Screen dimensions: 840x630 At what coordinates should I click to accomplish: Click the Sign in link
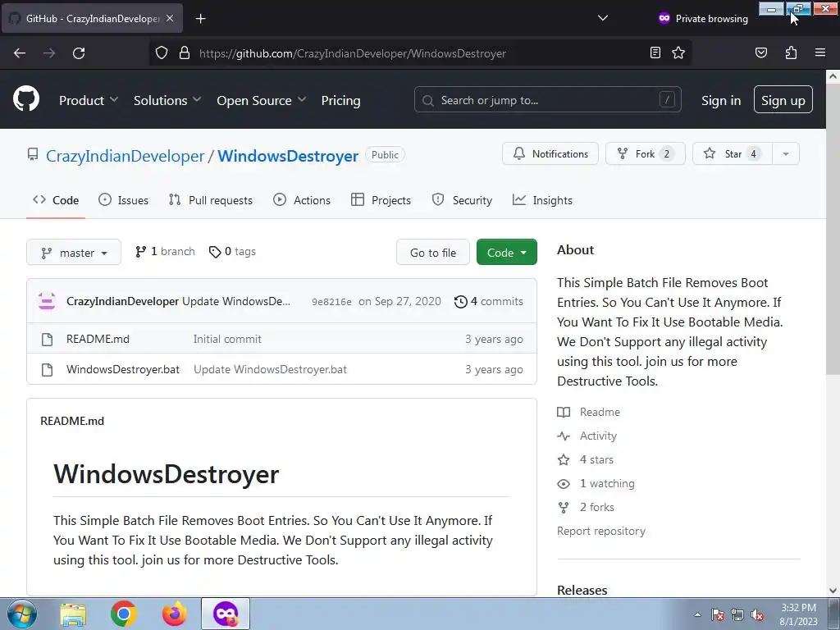tap(721, 100)
